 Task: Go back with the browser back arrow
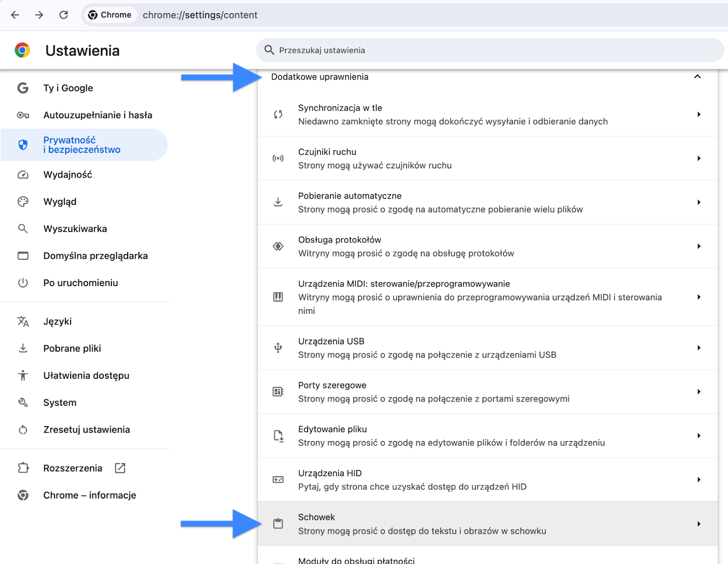click(15, 15)
